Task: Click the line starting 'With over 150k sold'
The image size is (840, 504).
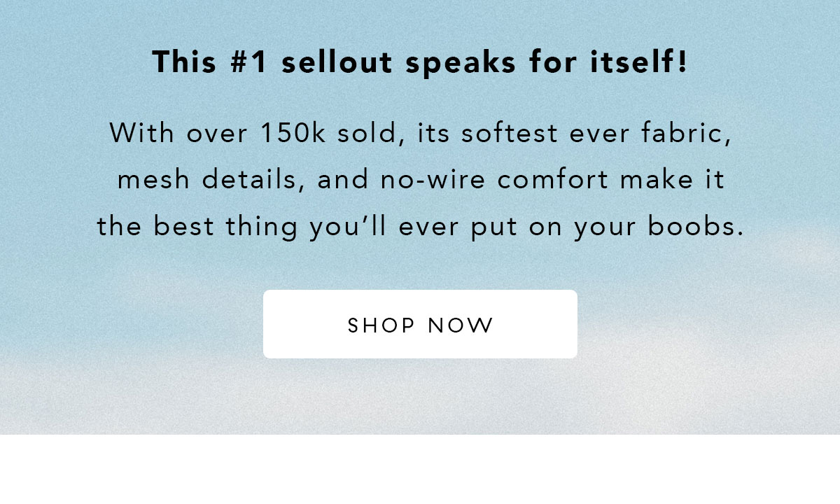Action: [421, 134]
